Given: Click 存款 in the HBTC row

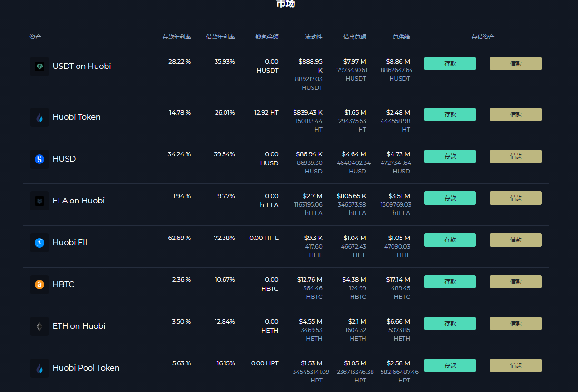Looking at the screenshot, I should (450, 282).
